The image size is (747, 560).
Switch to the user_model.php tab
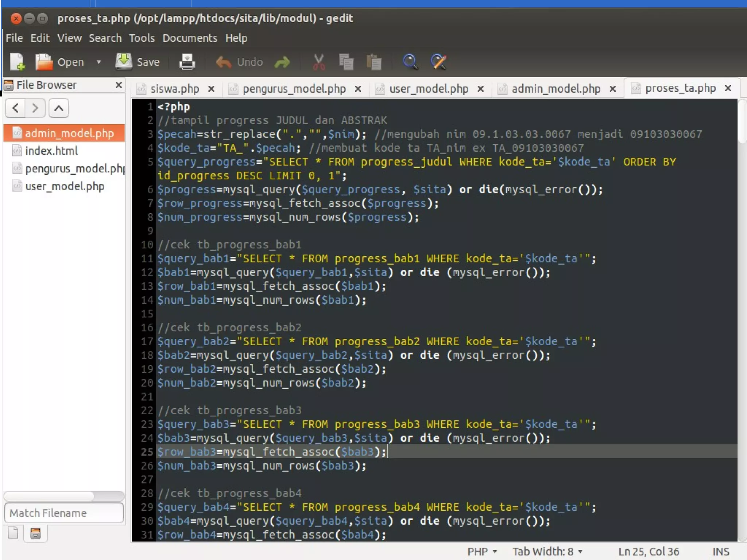point(428,89)
